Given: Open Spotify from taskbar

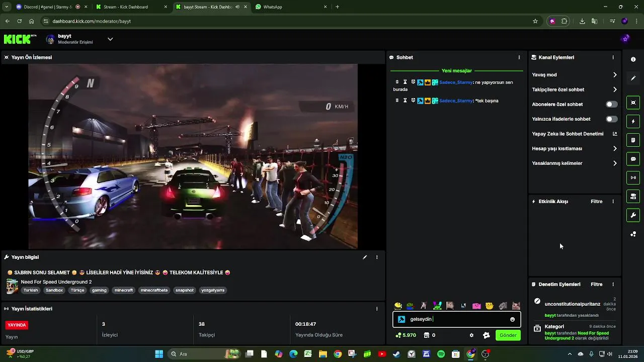Looking at the screenshot, I should 441,354.
